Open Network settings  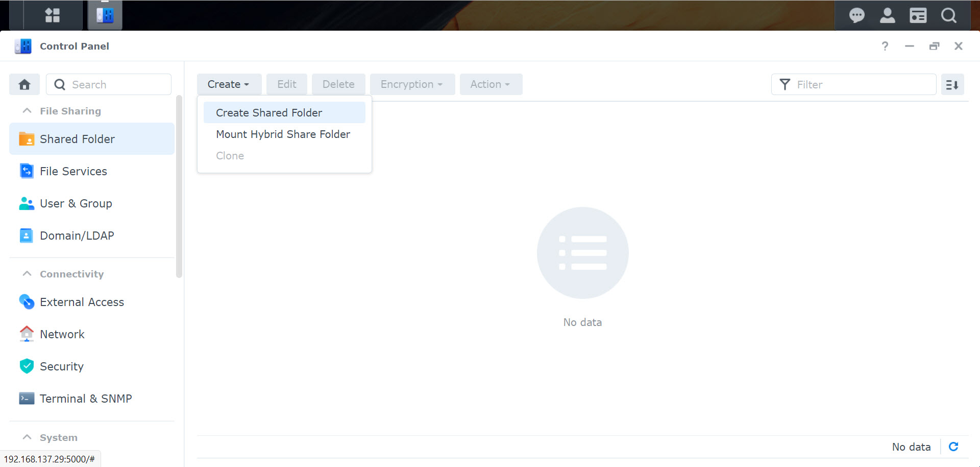pyautogui.click(x=62, y=334)
